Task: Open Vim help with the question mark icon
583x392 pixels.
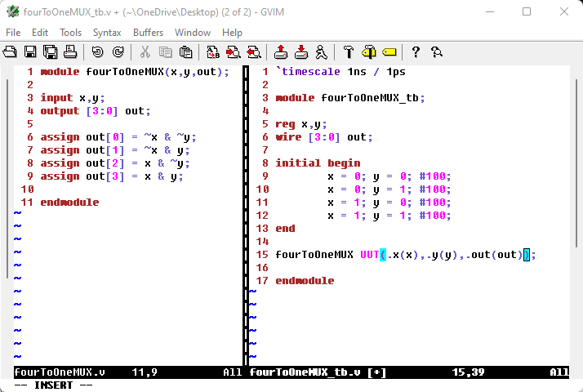Action: [416, 52]
